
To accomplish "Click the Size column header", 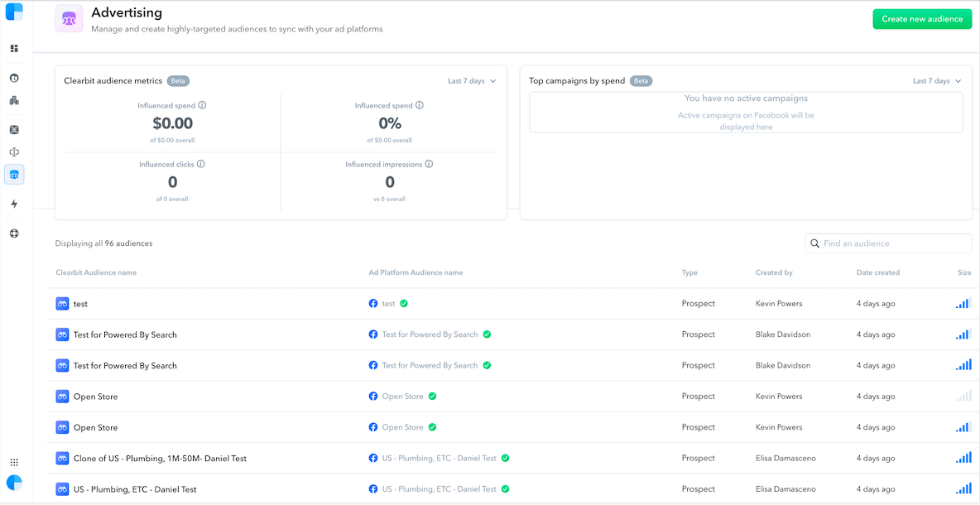I will coord(964,272).
